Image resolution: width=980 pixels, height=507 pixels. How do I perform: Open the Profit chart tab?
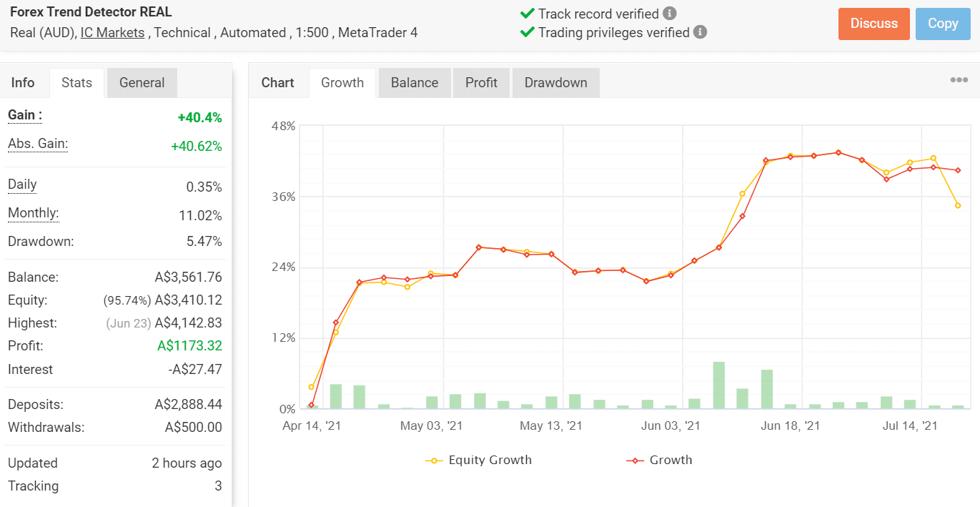(481, 82)
